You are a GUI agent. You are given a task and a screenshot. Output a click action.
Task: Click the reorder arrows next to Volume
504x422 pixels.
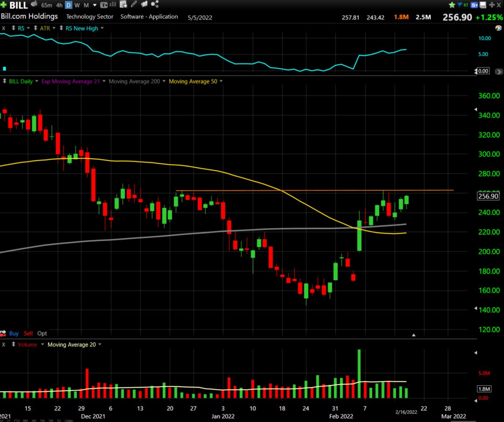coord(14,344)
